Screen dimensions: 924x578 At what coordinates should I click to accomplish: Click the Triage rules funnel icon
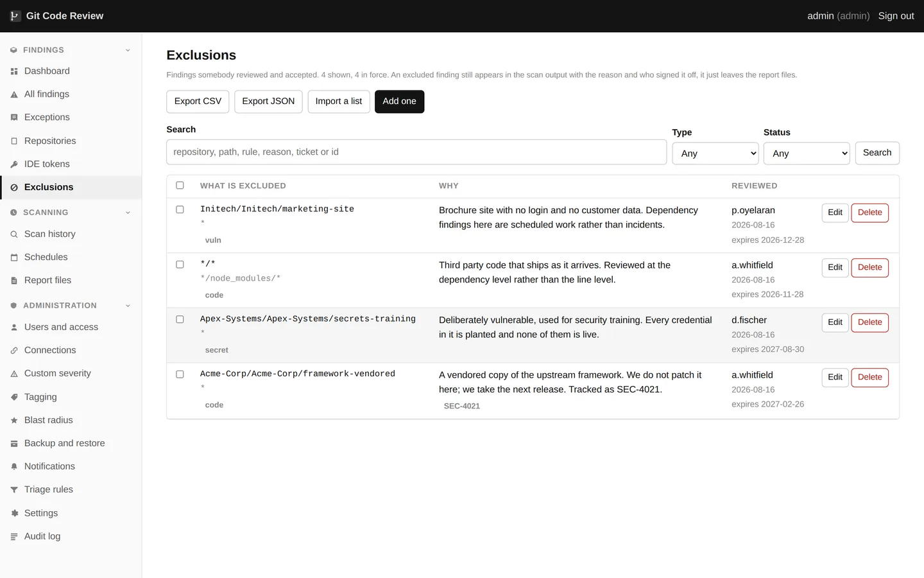[14, 490]
